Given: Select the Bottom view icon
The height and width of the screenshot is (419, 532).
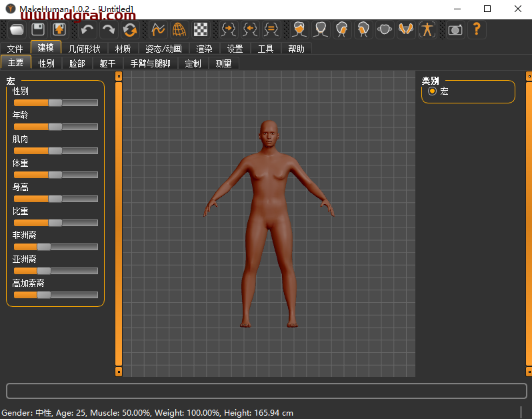Looking at the screenshot, I should coord(406,29).
